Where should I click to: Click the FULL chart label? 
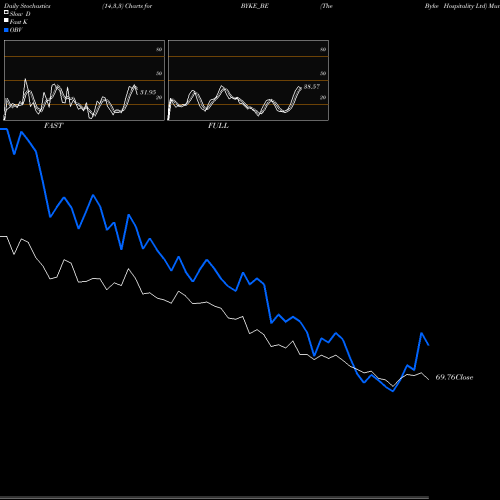click(218, 126)
